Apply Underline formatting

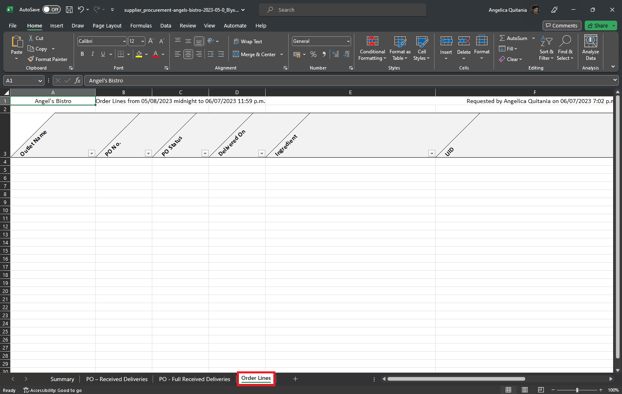coord(103,54)
